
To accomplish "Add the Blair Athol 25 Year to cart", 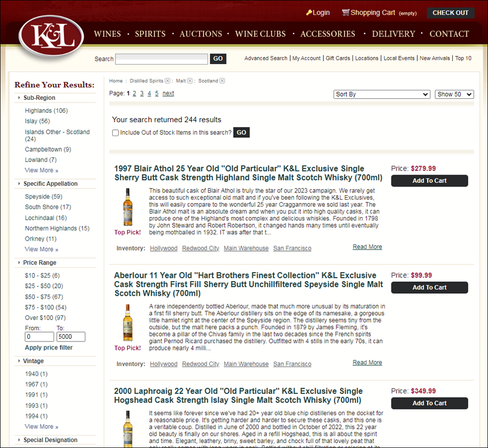I will click(429, 181).
